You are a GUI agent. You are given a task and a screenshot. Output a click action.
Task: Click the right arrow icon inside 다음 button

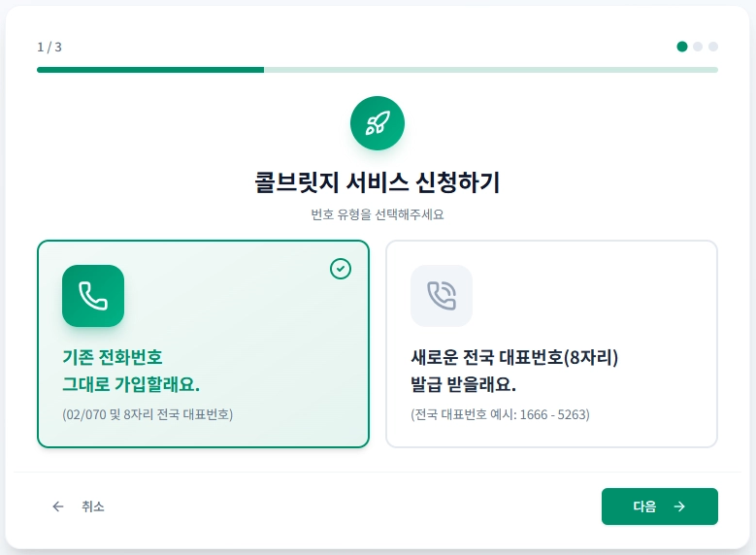[679, 506]
